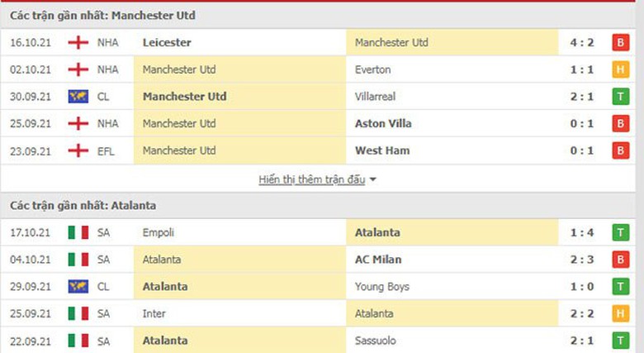
Task: Click the Champions League icon on Young Boys row
Action: coord(78,287)
